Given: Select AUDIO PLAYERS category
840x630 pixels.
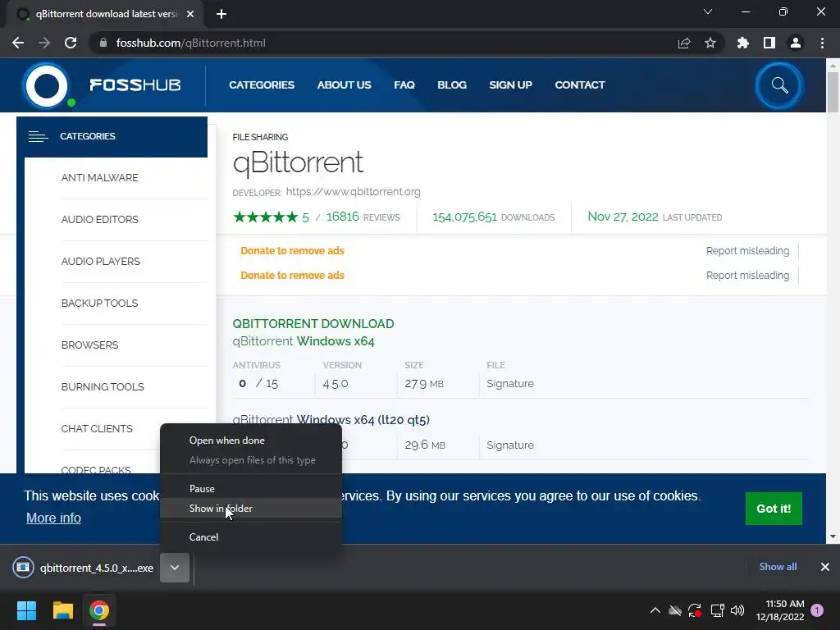Looking at the screenshot, I should 100,262.
